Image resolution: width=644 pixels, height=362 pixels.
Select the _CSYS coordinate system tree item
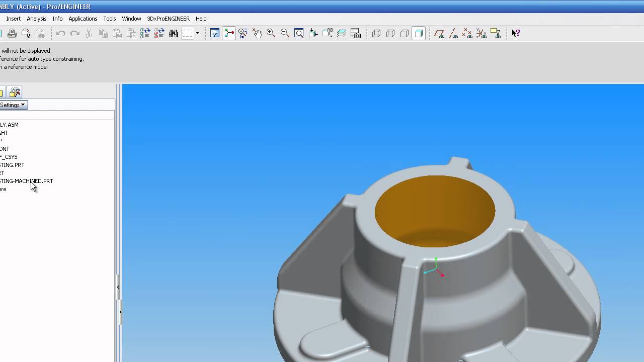click(9, 157)
